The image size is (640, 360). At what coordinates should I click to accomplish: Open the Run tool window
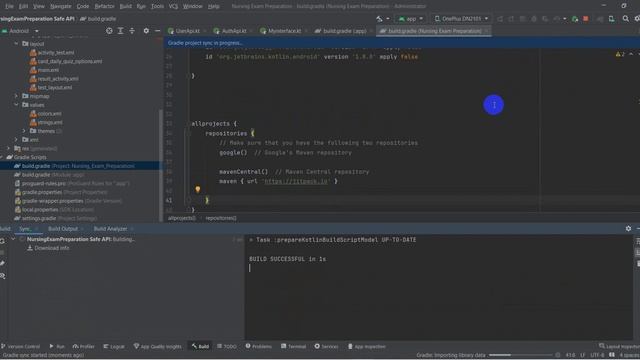click(57, 347)
